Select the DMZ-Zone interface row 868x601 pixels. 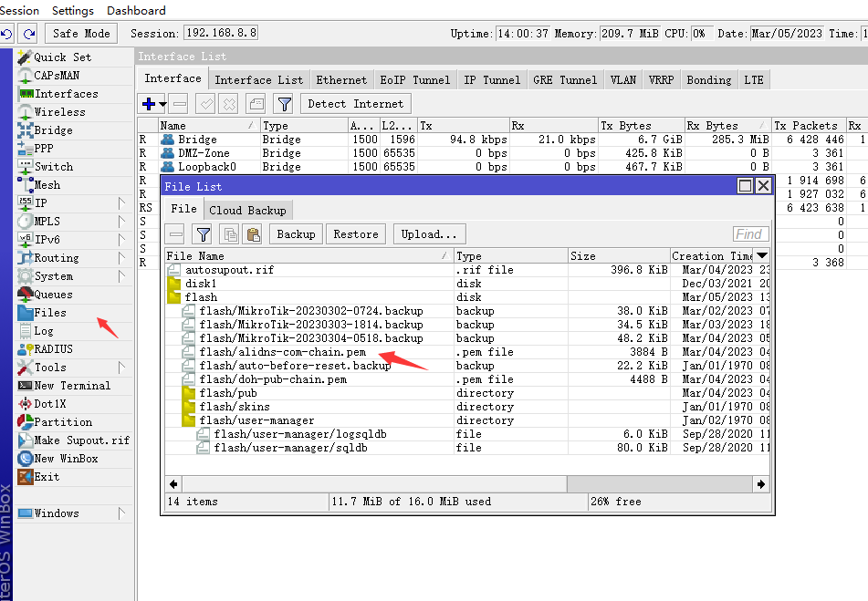tap(501, 153)
